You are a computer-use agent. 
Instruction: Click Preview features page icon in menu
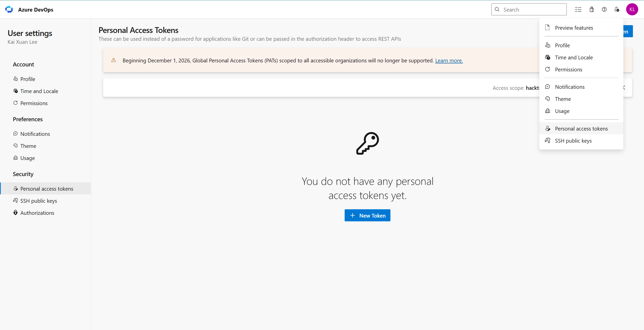(x=547, y=27)
